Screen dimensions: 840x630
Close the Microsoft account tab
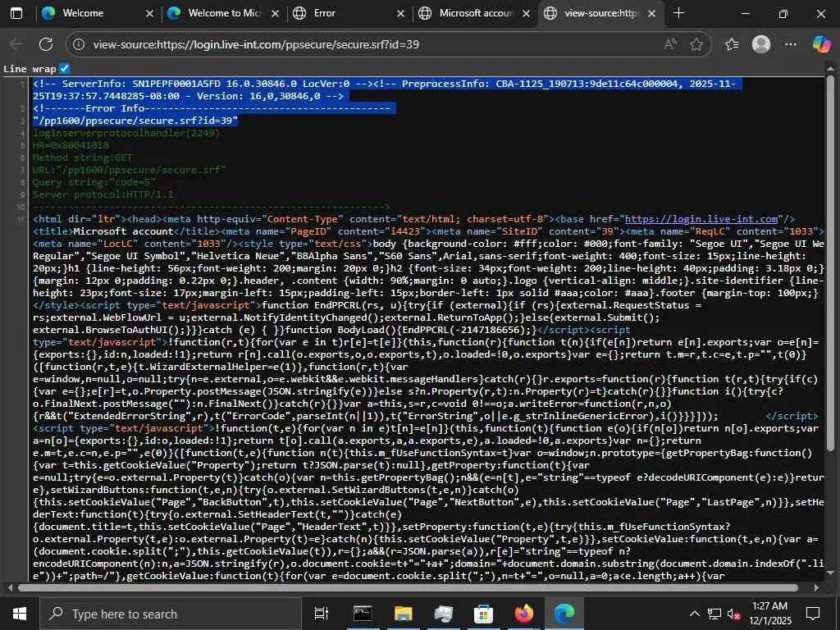tap(526, 14)
